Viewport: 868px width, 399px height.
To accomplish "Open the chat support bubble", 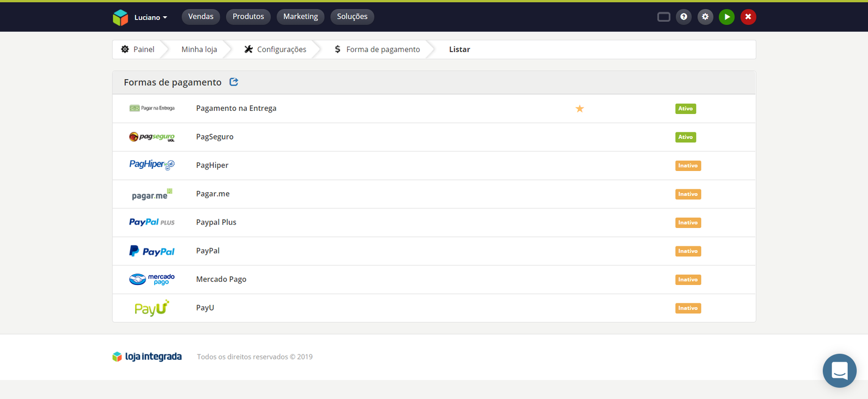I will click(x=839, y=371).
